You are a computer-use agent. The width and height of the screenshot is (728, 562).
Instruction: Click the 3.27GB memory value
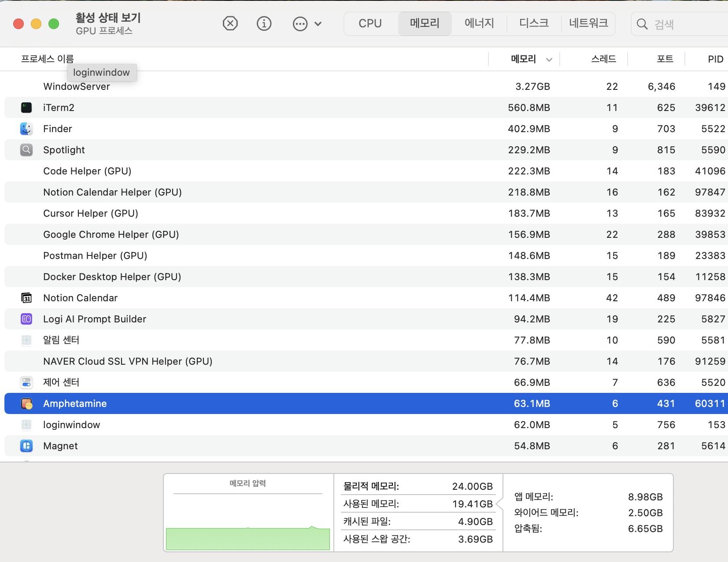click(x=532, y=86)
